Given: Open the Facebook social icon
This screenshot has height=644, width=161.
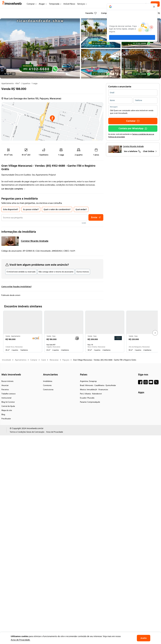Looking at the screenshot, I should [140, 382].
